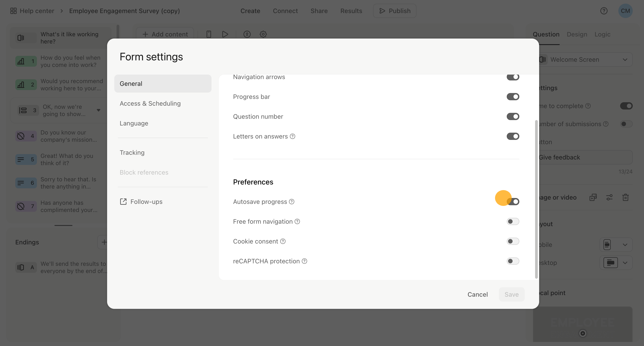
Task: Go to Connect in top navigation
Action: coord(285,11)
